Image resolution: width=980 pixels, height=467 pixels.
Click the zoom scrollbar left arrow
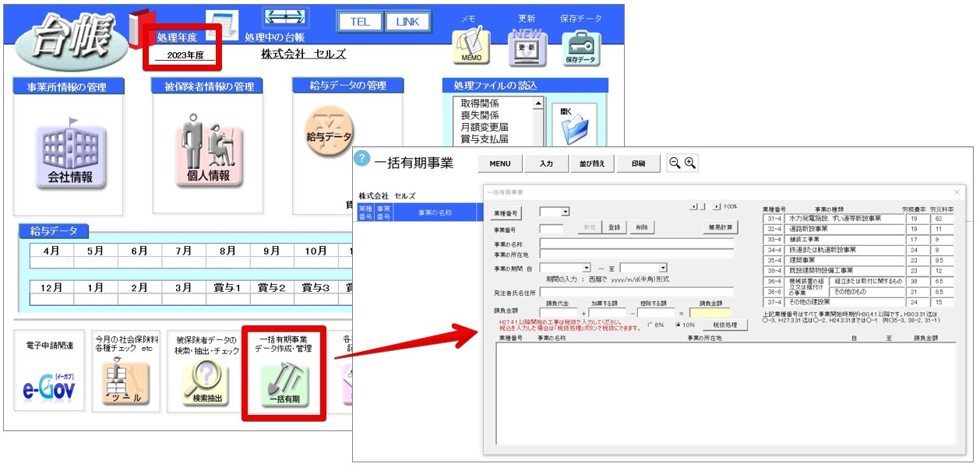pyautogui.click(x=694, y=206)
